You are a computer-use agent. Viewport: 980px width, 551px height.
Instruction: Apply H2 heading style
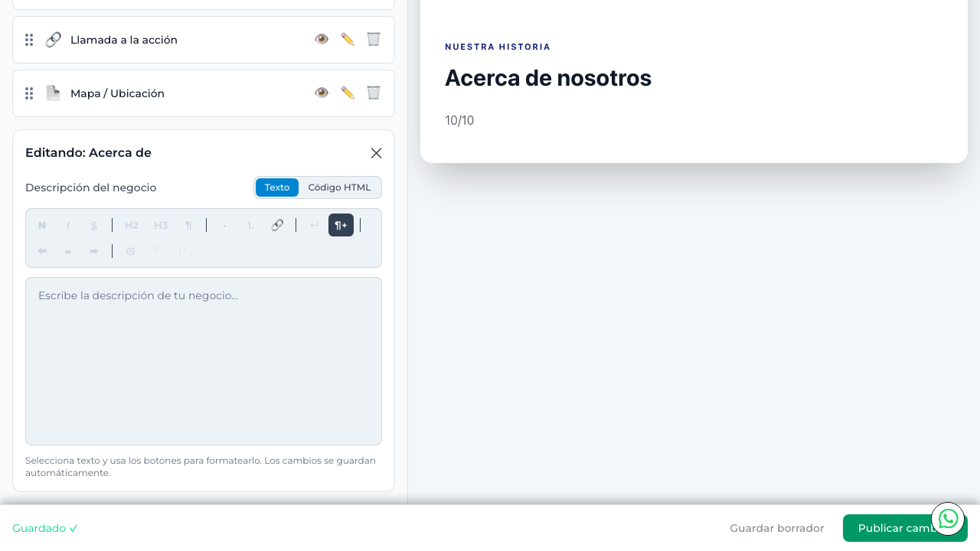point(132,225)
